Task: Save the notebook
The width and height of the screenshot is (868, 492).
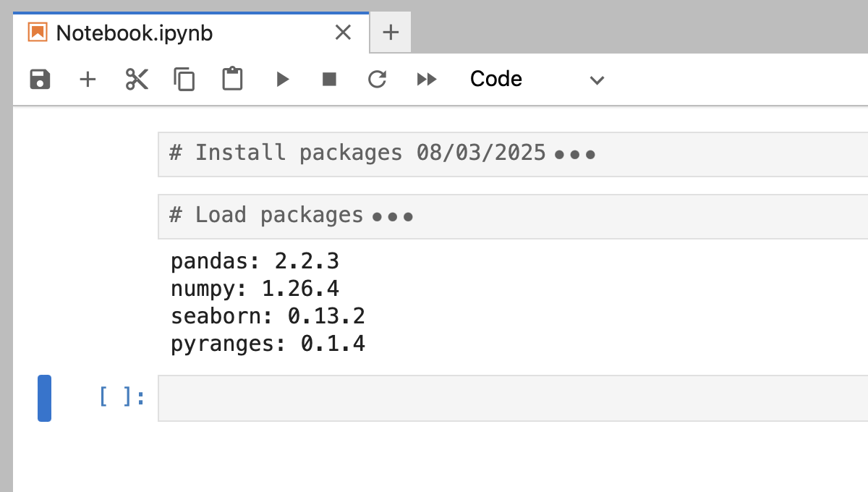Action: click(x=40, y=80)
